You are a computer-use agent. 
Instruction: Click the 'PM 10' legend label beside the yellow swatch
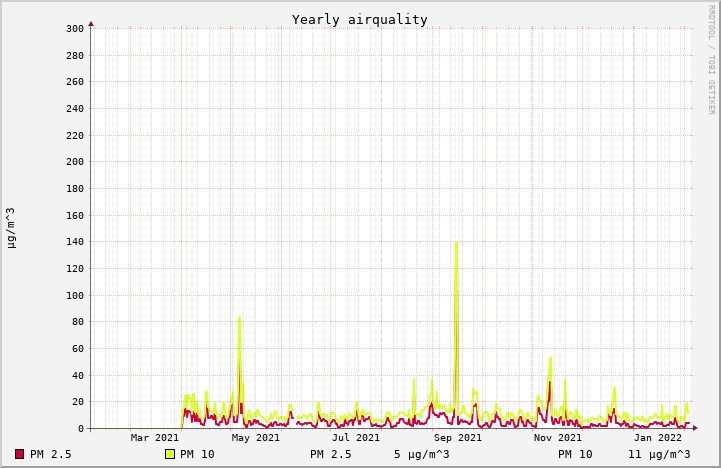(x=197, y=454)
